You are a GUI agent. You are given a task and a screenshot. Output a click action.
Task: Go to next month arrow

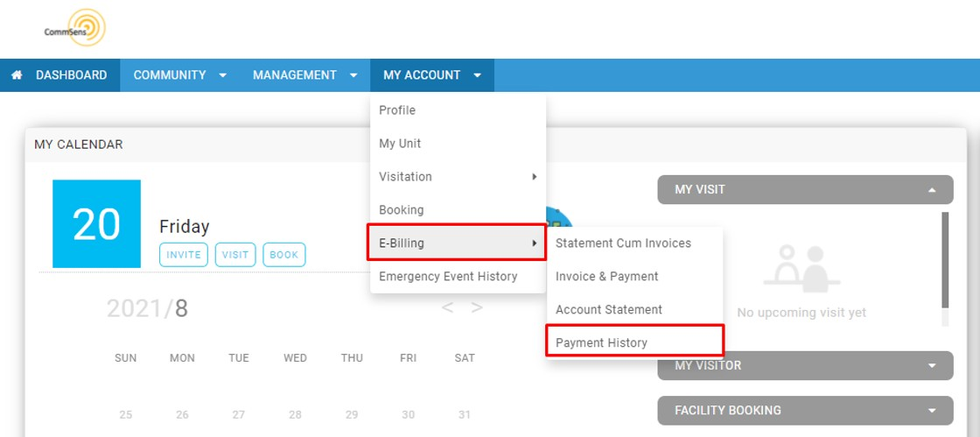pos(477,307)
